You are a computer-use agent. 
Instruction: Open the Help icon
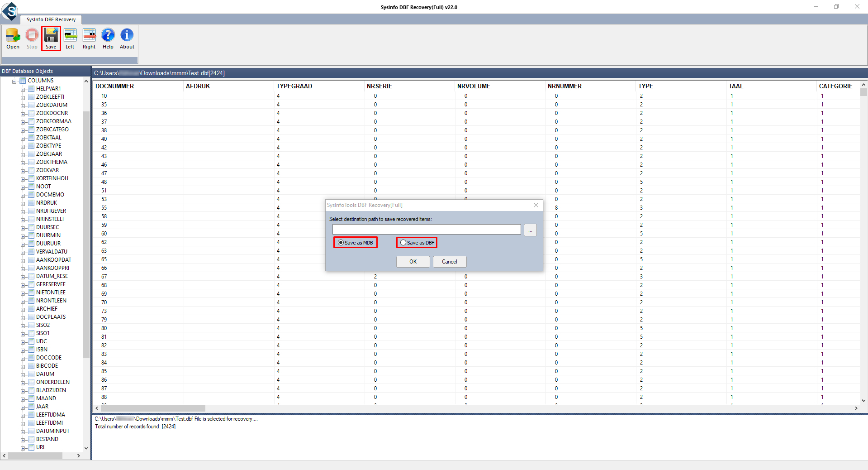(x=108, y=38)
